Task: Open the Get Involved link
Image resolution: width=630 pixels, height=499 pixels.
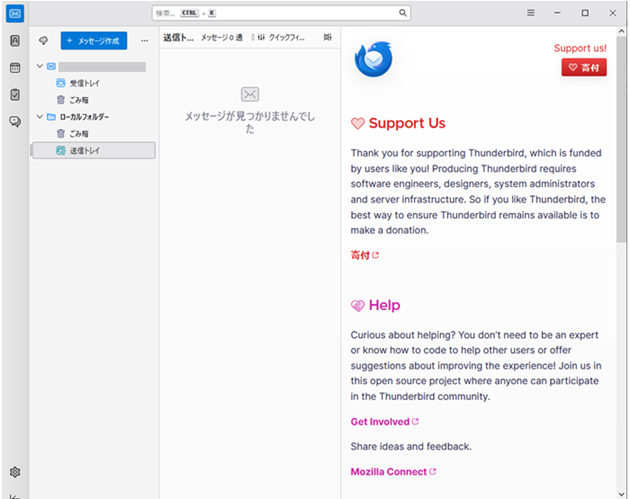Action: pyautogui.click(x=380, y=422)
